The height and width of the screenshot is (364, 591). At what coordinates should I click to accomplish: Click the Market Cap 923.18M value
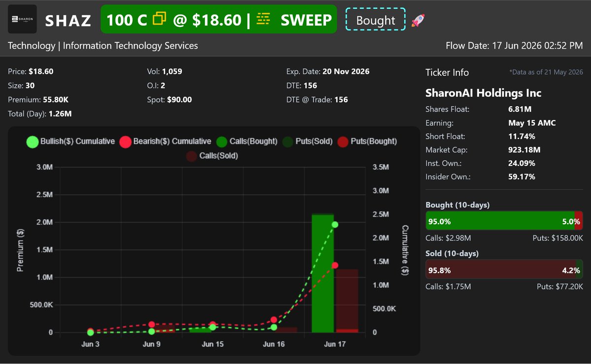point(525,150)
